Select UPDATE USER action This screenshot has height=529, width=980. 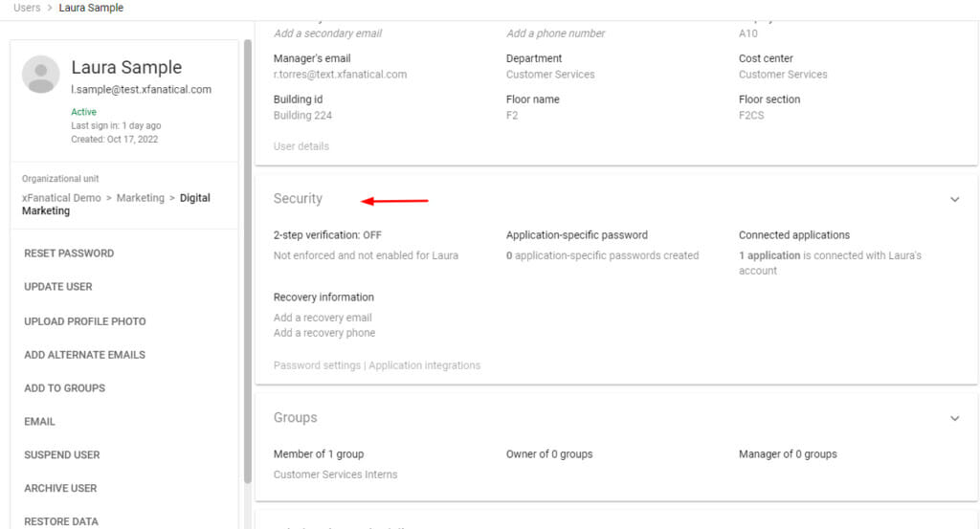point(58,287)
